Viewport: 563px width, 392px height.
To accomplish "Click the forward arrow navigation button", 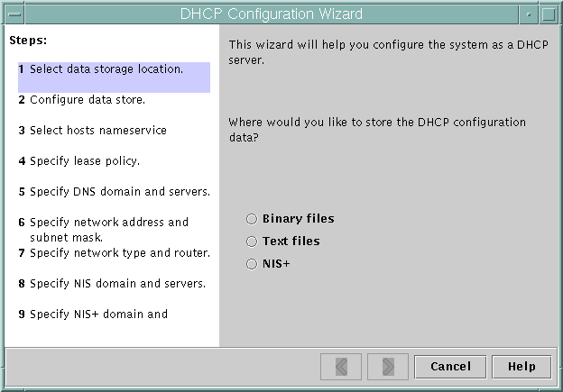I will click(x=388, y=367).
